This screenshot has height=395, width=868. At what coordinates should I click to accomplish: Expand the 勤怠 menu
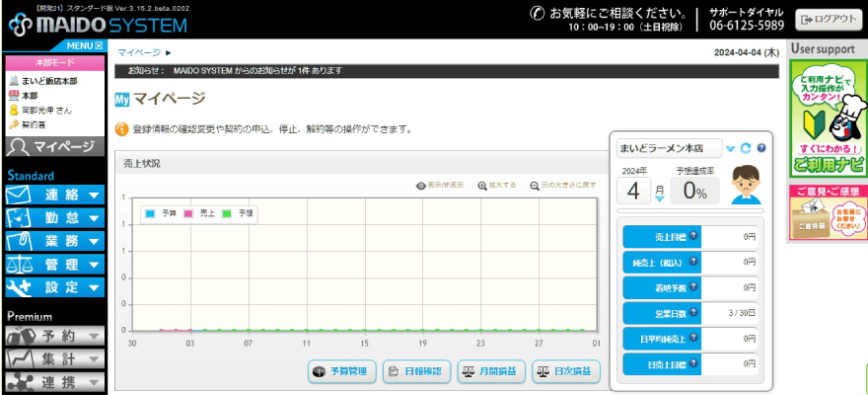pyautogui.click(x=55, y=218)
